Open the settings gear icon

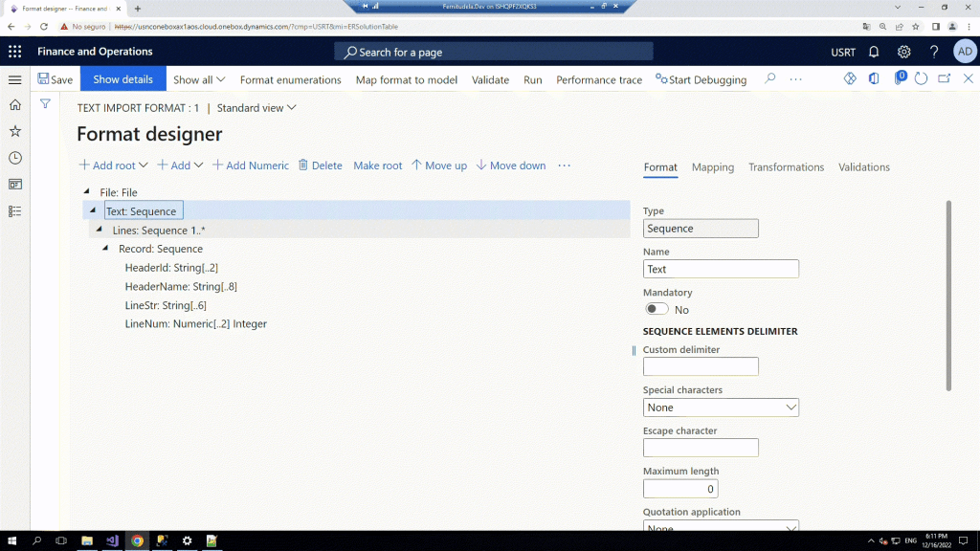point(903,52)
